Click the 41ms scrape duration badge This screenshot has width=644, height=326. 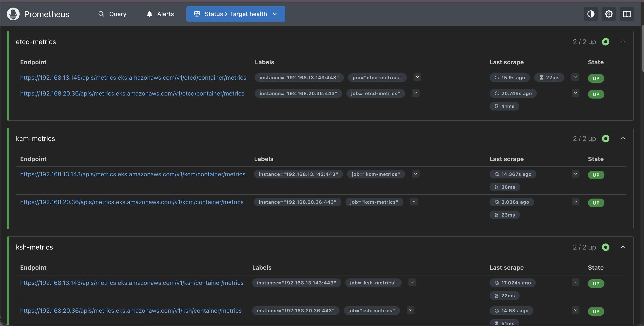(x=504, y=106)
